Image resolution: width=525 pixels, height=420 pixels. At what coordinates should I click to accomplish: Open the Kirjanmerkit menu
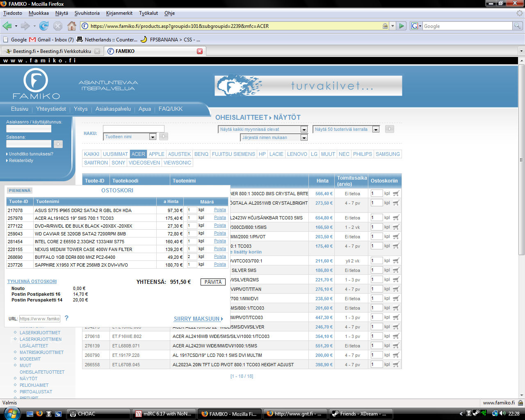click(x=119, y=13)
